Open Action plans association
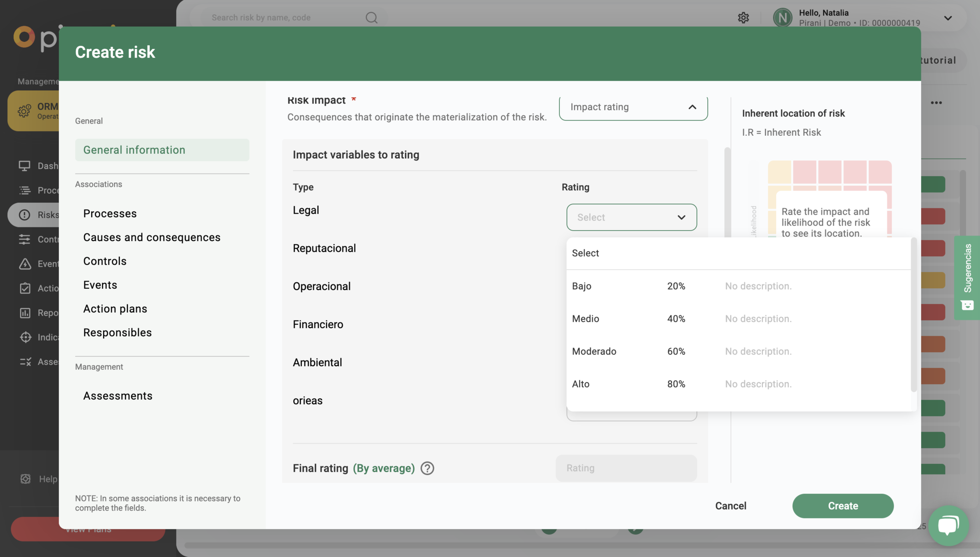Image resolution: width=980 pixels, height=557 pixels. tap(115, 309)
